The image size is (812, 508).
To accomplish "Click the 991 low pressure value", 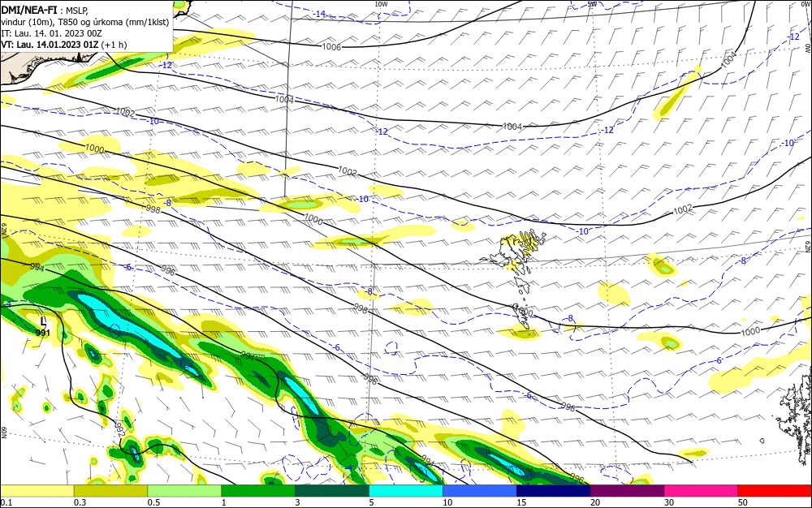I will point(43,333).
